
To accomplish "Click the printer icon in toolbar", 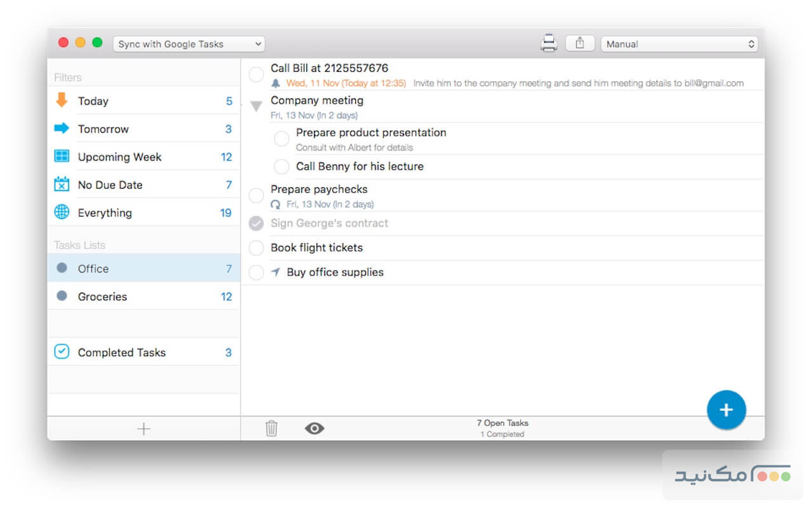I will (548, 43).
